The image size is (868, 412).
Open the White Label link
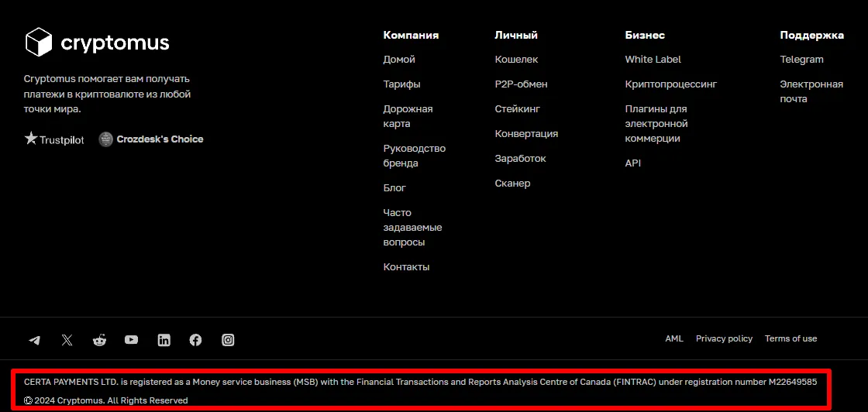653,59
